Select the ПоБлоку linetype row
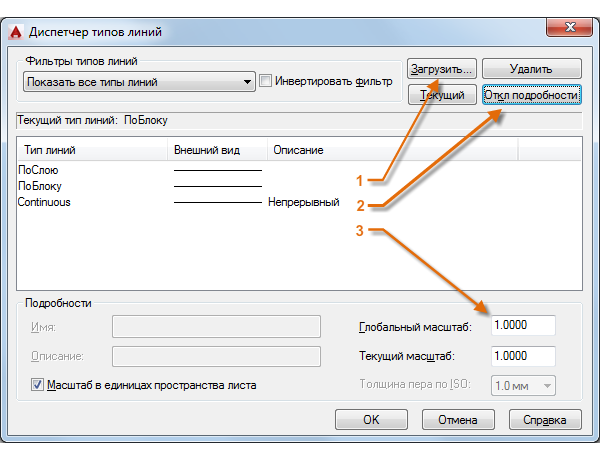This screenshot has height=463, width=614. pyautogui.click(x=41, y=186)
